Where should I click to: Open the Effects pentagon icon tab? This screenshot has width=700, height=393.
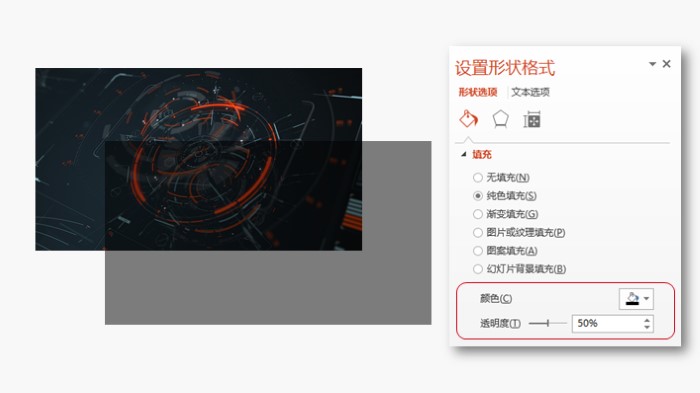(500, 119)
